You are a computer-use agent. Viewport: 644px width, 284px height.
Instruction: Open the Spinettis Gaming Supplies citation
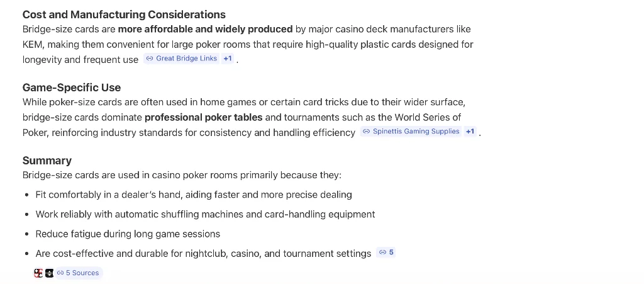coord(411,132)
